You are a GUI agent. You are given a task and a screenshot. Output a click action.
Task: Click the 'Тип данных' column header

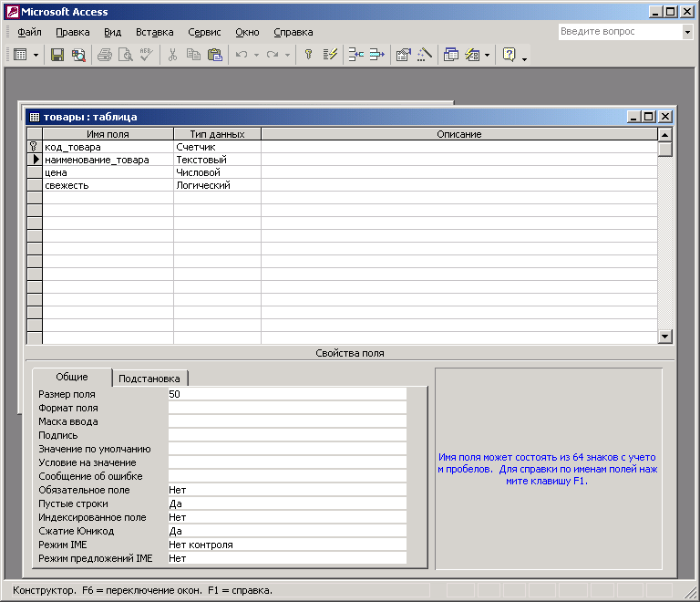[218, 134]
